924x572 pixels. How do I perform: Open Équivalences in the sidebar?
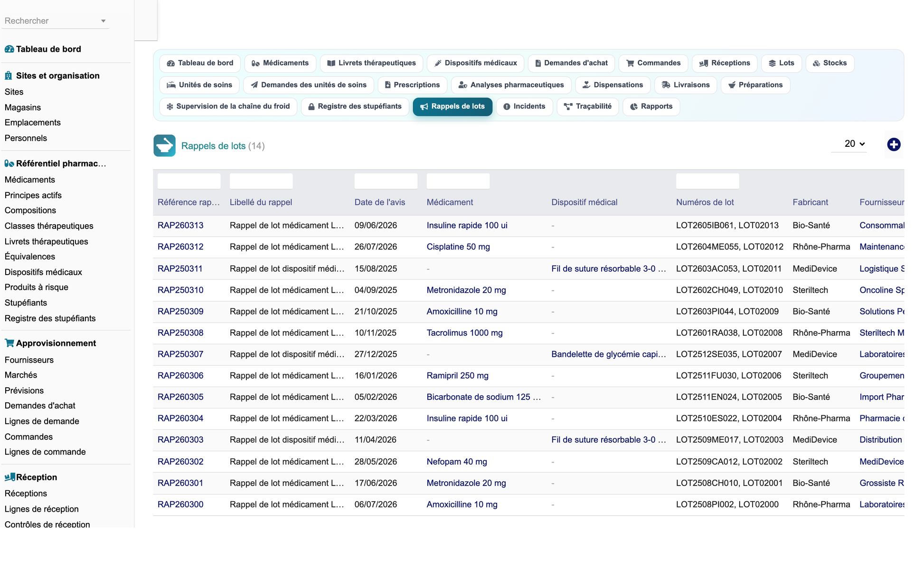coord(30,257)
